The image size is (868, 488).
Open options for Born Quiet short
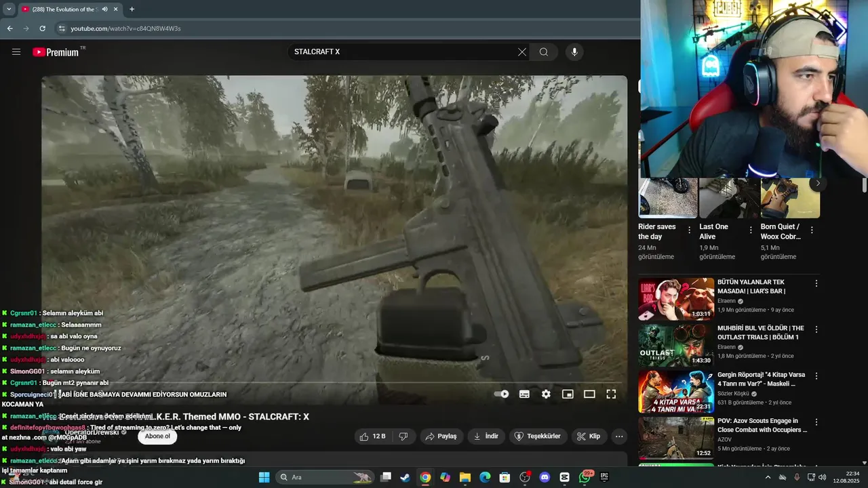click(812, 230)
